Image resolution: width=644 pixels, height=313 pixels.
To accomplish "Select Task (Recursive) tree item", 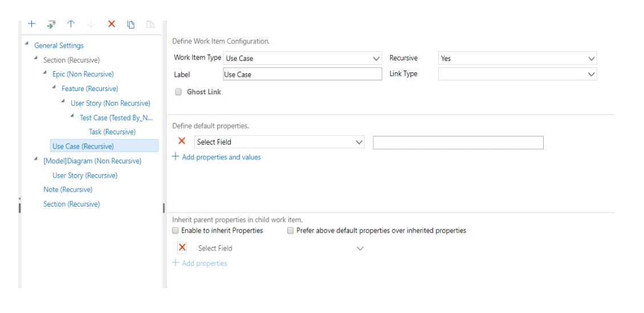I will 112,132.
